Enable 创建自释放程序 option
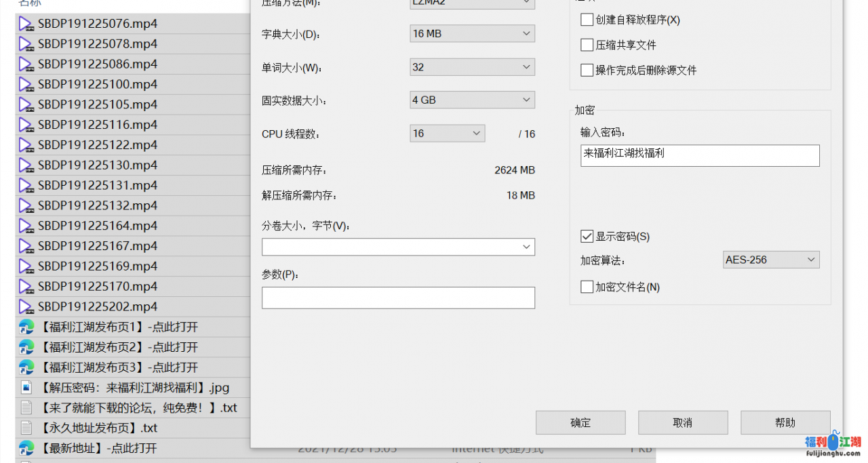Viewport: 868px width, 463px height. click(x=587, y=20)
